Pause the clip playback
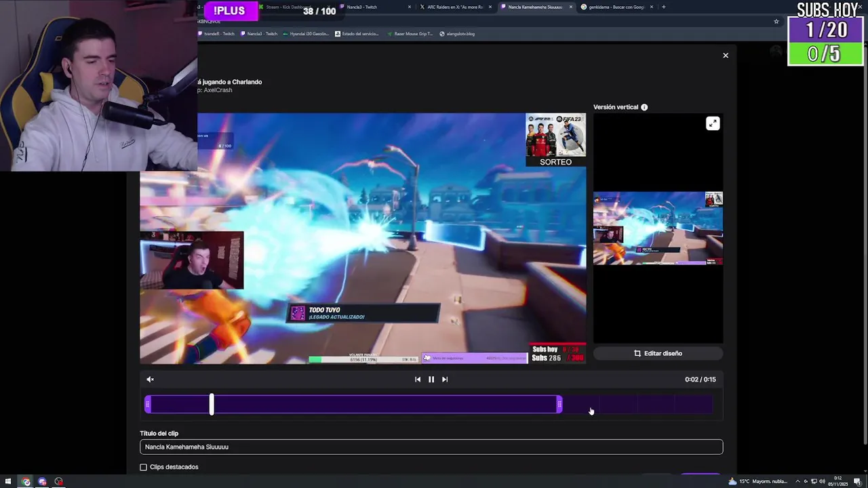This screenshot has height=488, width=868. pos(431,380)
